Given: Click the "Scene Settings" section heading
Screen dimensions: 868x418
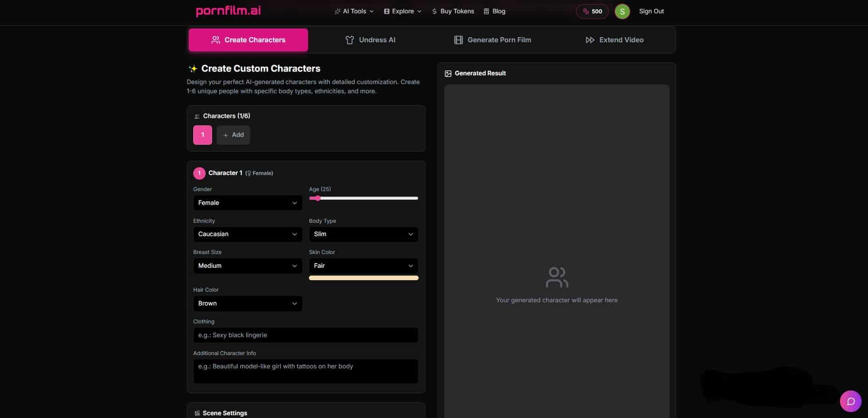Looking at the screenshot, I should coord(225,413).
